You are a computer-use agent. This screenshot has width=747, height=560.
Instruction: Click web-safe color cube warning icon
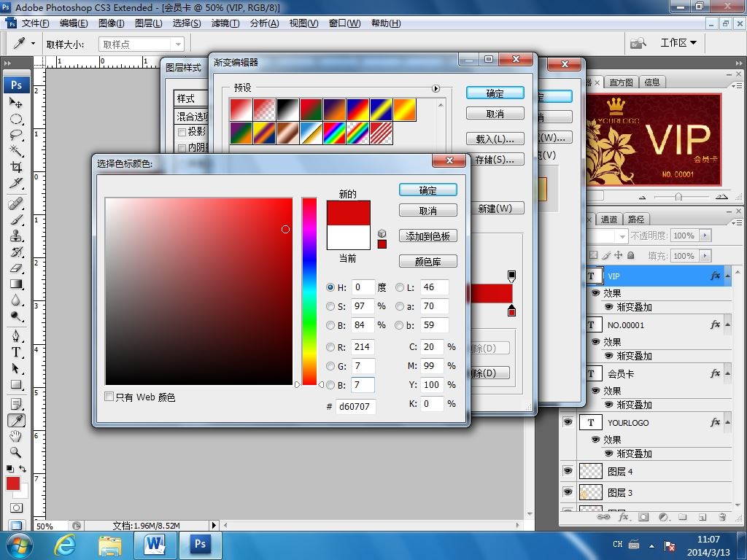[x=382, y=233]
